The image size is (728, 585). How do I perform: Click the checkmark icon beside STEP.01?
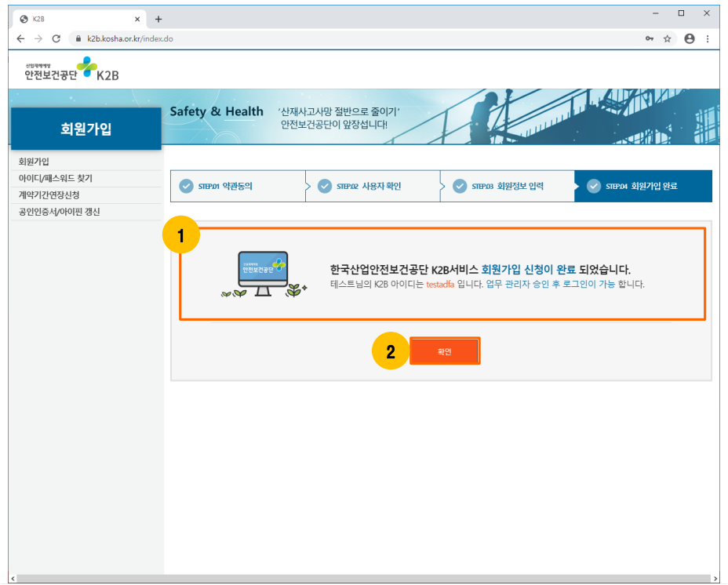tap(186, 186)
